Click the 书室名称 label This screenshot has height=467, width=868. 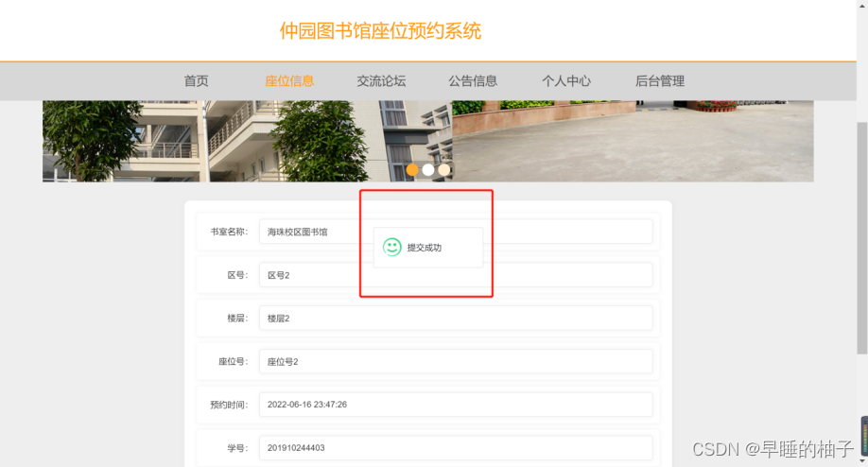pos(229,232)
